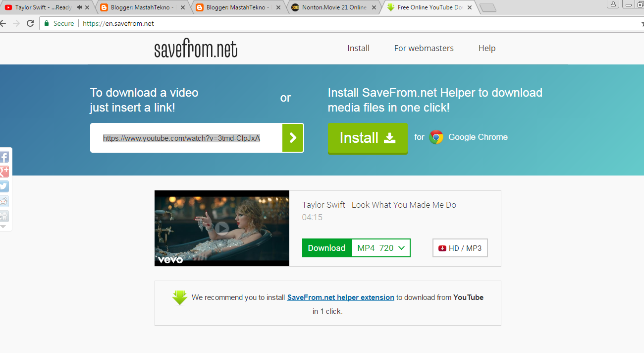Share page on Facebook via sidebar icon
The height and width of the screenshot is (353, 644).
pyautogui.click(x=4, y=157)
